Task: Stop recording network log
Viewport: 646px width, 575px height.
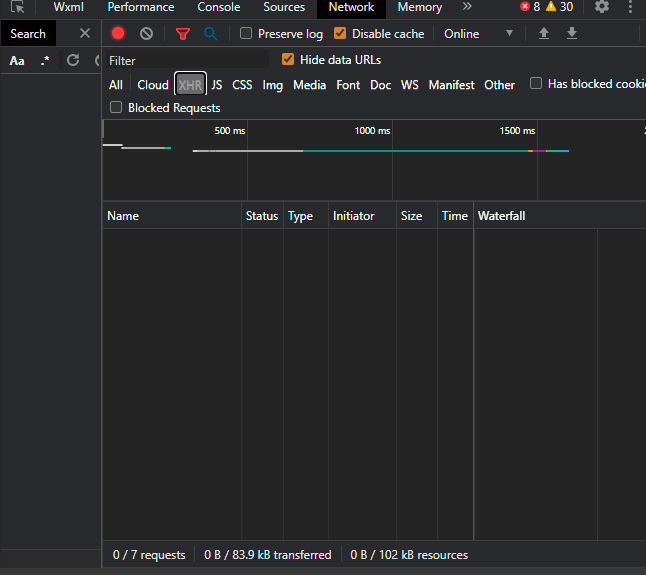Action: pos(118,33)
